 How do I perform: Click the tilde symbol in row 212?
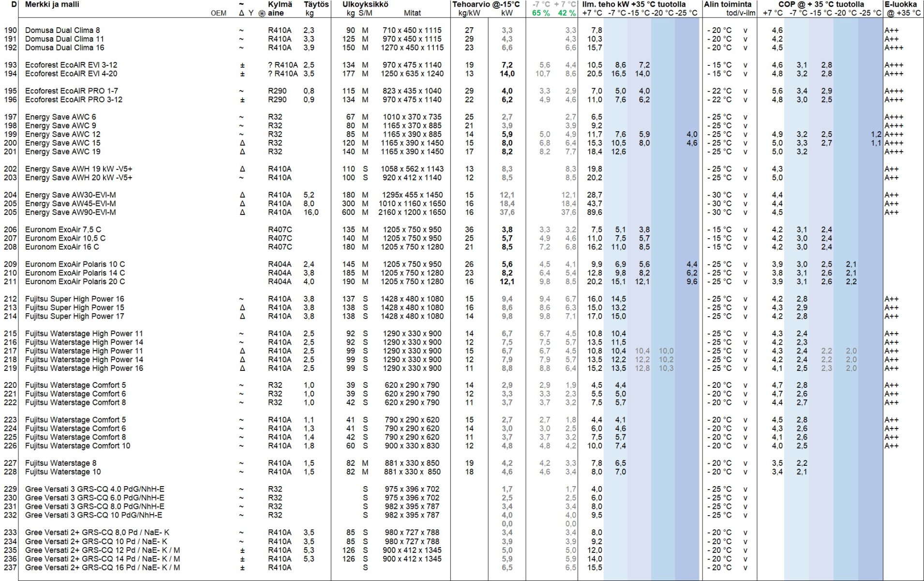click(x=241, y=299)
